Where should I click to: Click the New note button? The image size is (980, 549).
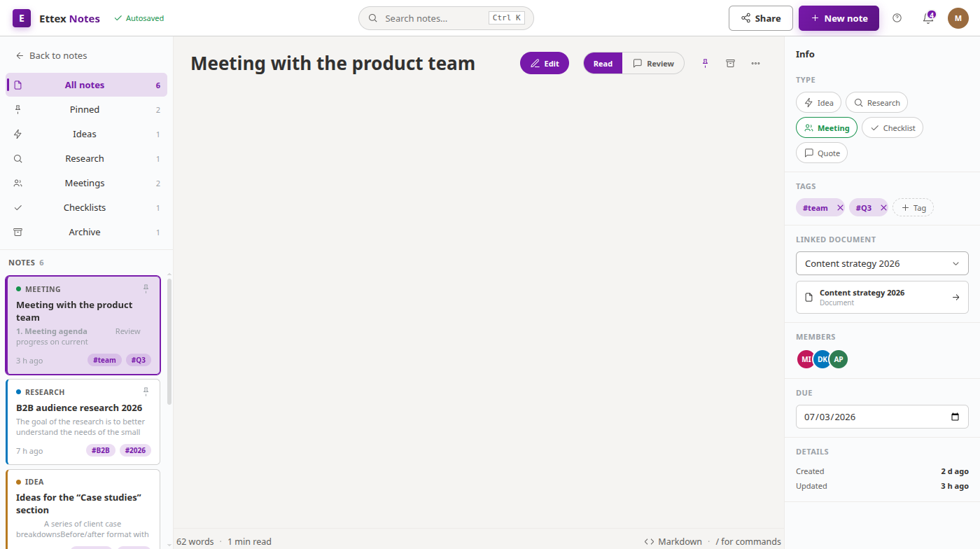pyautogui.click(x=839, y=18)
